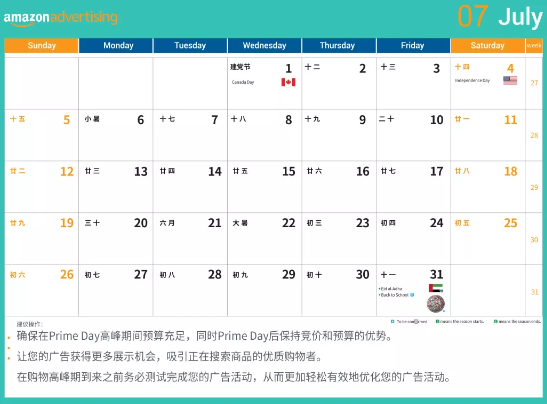Click the Canadian flag icon on July 1

288,82
